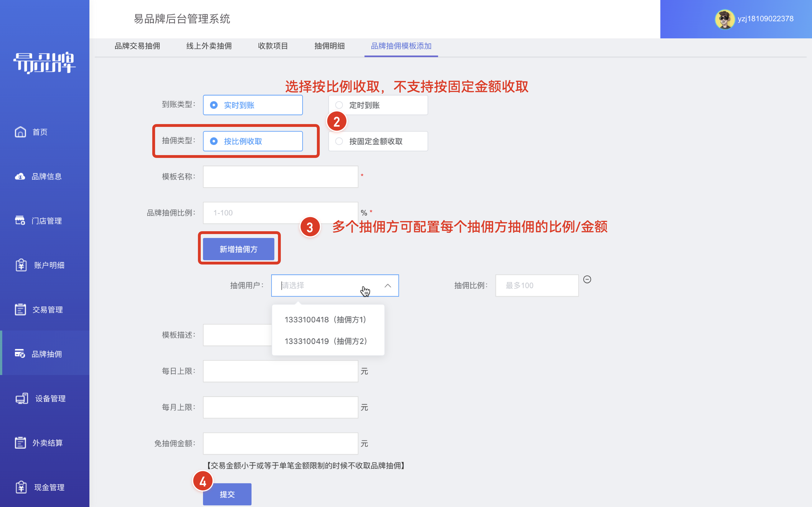Open 外卖结算 icon in sidebar

pyautogui.click(x=20, y=443)
